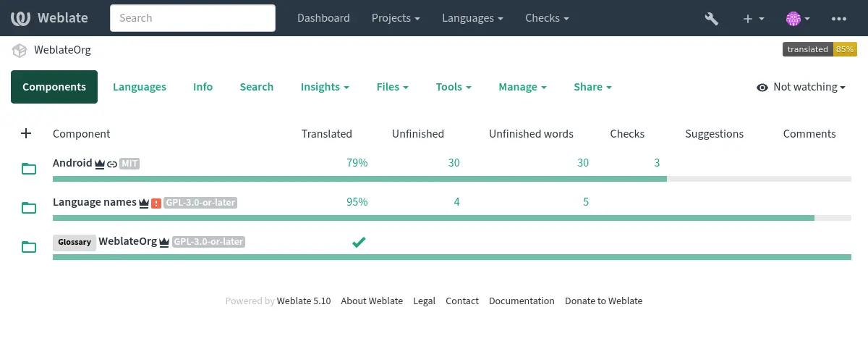This screenshot has width=868, height=344.
Task: Open Android's 79% translated value
Action: pyautogui.click(x=357, y=163)
